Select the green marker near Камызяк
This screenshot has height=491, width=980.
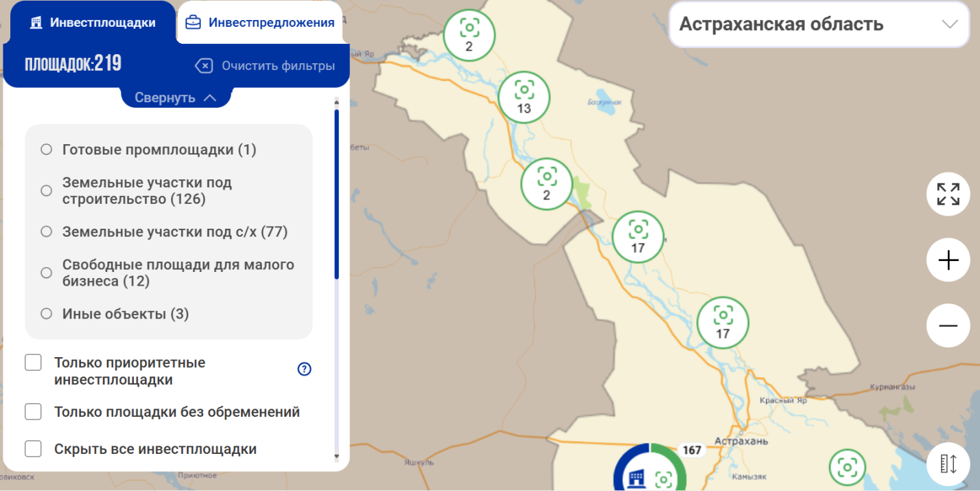click(846, 466)
